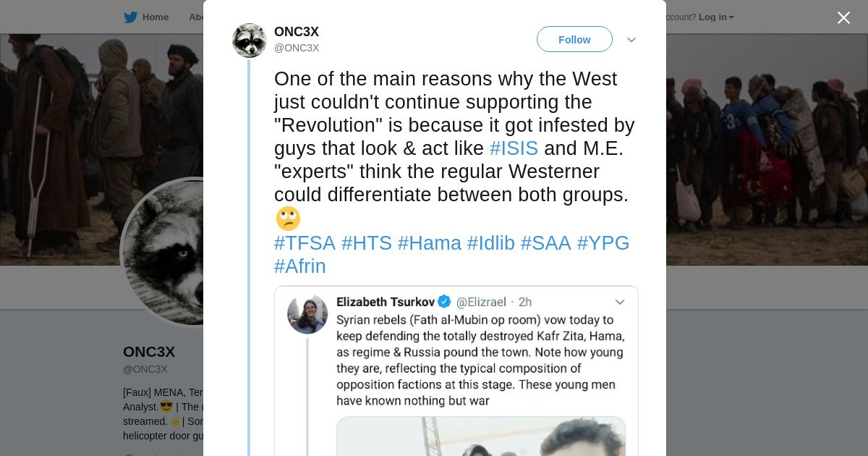Open the #ISIS hashtag link
The width and height of the screenshot is (868, 456).
pyautogui.click(x=514, y=148)
